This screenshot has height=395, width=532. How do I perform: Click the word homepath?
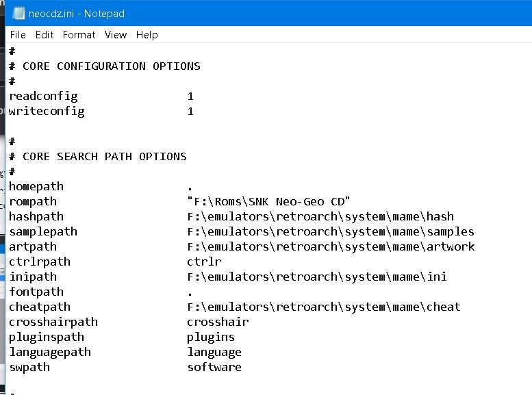(36, 187)
